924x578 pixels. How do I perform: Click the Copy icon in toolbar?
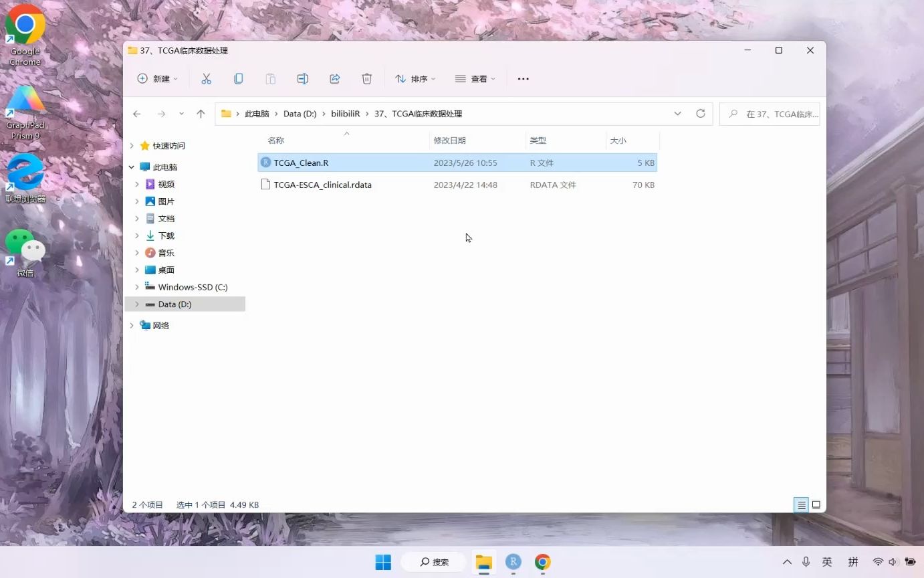(238, 79)
